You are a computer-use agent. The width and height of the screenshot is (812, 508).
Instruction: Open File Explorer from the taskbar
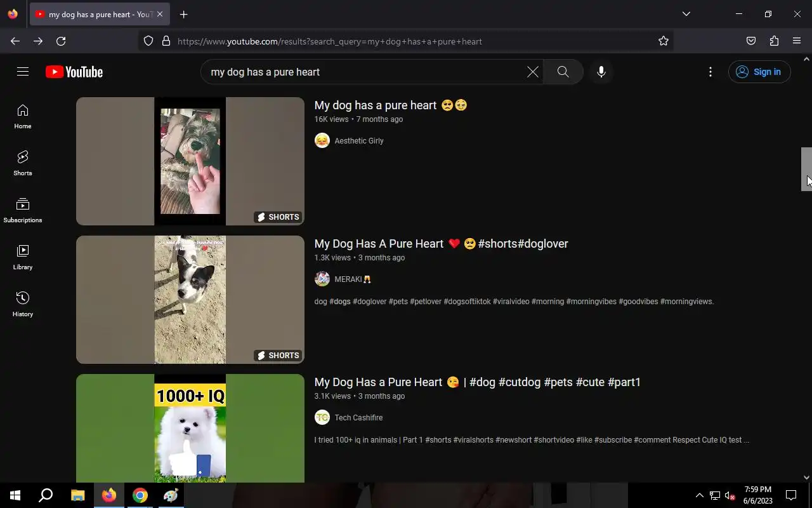(x=77, y=495)
